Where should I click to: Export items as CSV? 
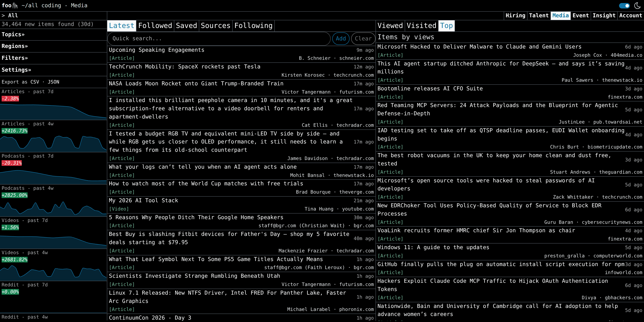pos(35,82)
